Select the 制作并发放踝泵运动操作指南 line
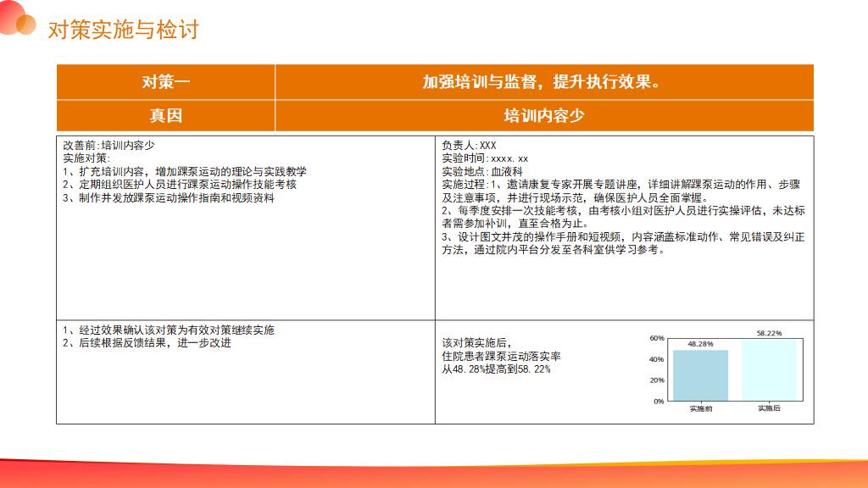The width and height of the screenshot is (868, 488). [169, 197]
